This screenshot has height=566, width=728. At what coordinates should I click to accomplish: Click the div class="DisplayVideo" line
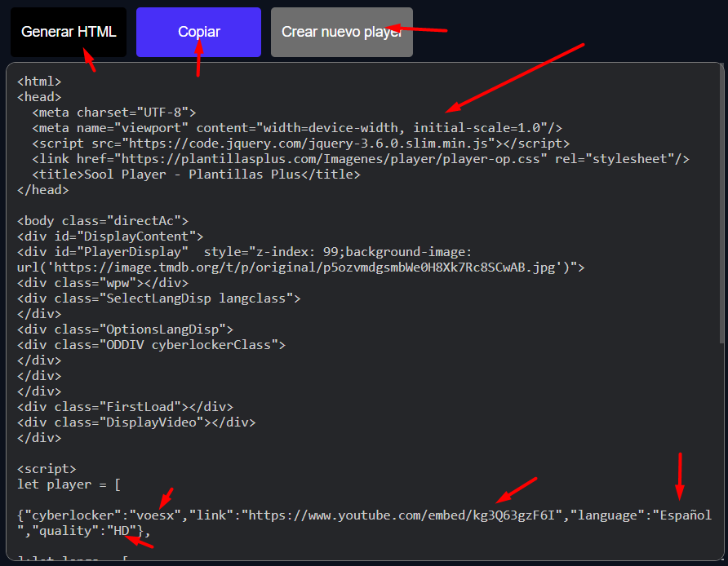pyautogui.click(x=136, y=422)
